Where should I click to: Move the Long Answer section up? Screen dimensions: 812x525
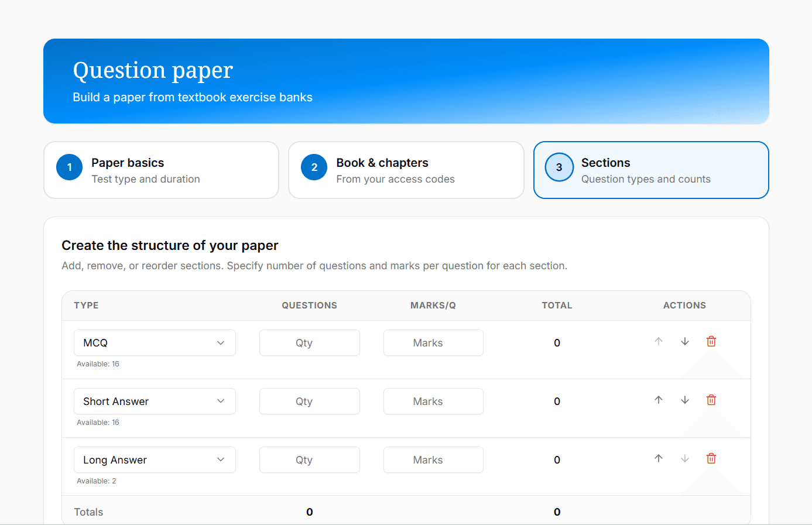click(x=659, y=458)
